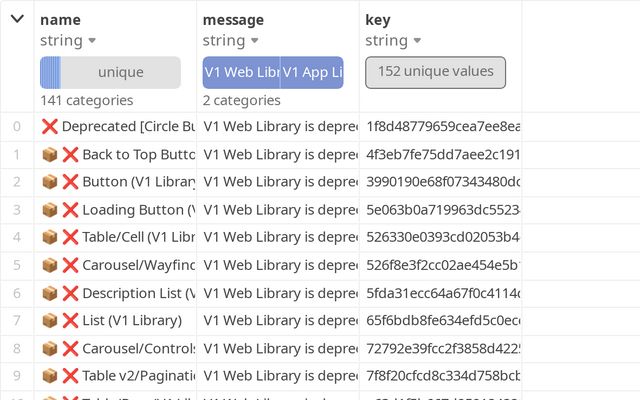The height and width of the screenshot is (400, 640).
Task: Click the package icon for Carousel/Wayfinding row
Action: pos(49,265)
